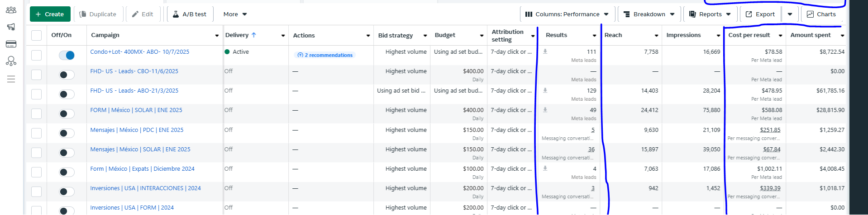This screenshot has width=868, height=215.
Task: Open advertising settings megaphone icon
Action: (x=11, y=27)
